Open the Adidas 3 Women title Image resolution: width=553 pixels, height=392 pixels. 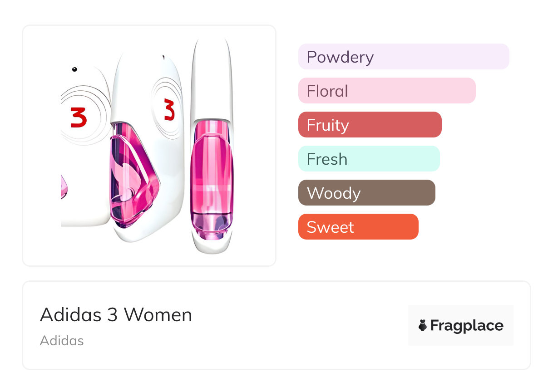(116, 314)
